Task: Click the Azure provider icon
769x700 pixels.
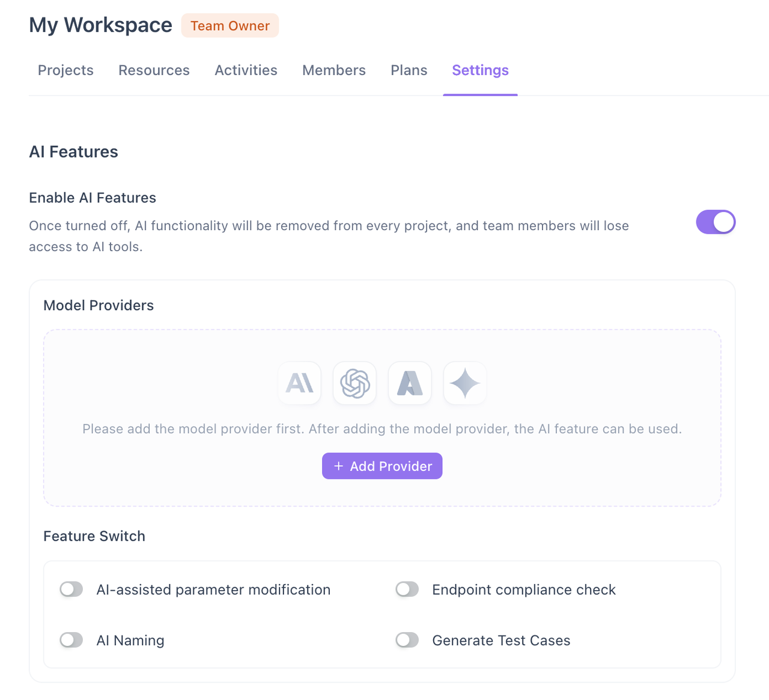Action: click(410, 383)
